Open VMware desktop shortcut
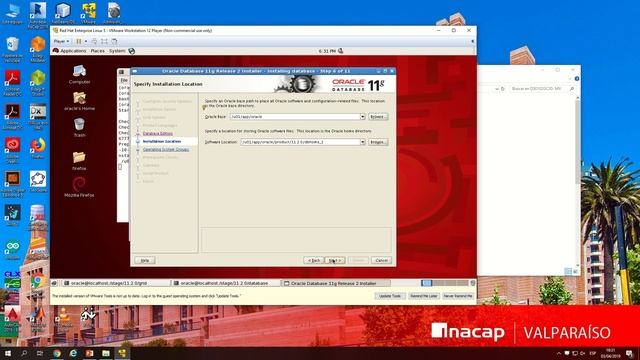The image size is (640, 360). click(88, 13)
